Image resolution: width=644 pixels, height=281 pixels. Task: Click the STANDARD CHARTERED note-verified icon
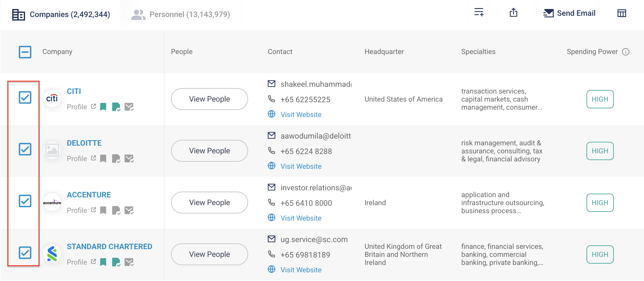pos(116,262)
